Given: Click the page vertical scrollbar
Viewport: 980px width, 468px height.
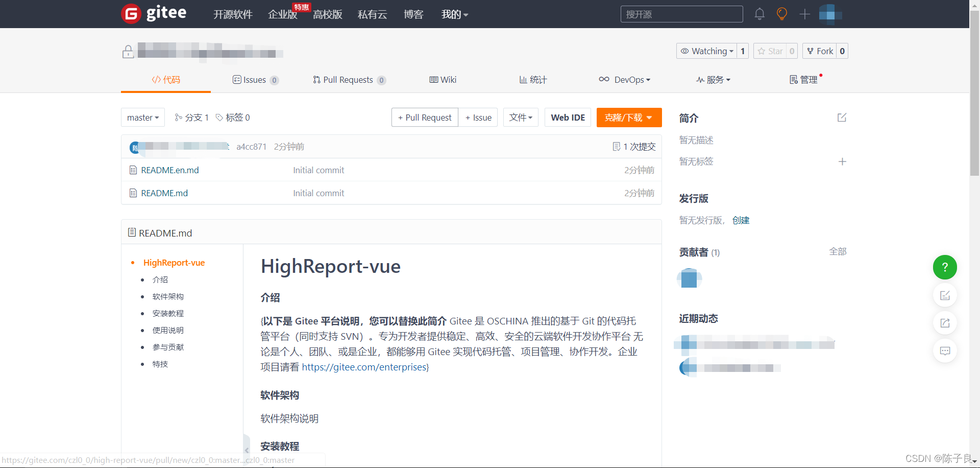Looking at the screenshot, I should click(974, 92).
